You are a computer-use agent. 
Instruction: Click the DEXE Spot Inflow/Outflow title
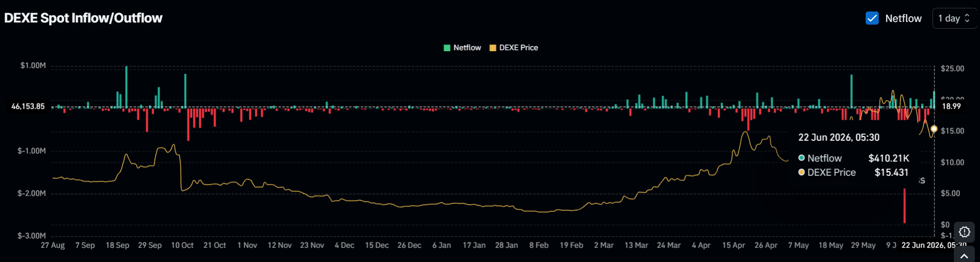point(84,18)
